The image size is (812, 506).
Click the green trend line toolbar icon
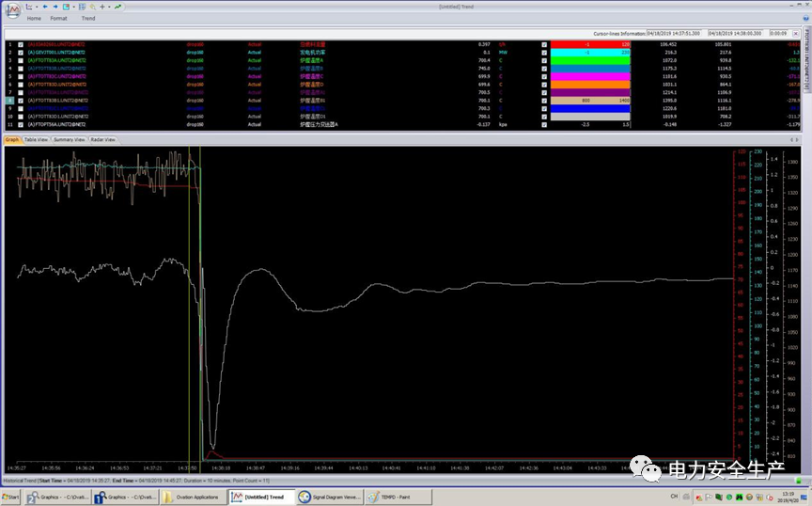coord(117,7)
